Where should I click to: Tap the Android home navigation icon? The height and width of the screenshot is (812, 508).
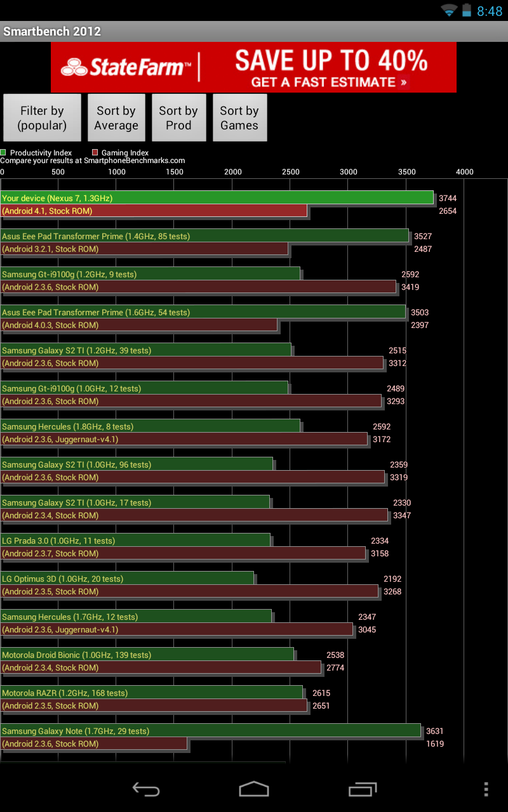pyautogui.click(x=254, y=789)
